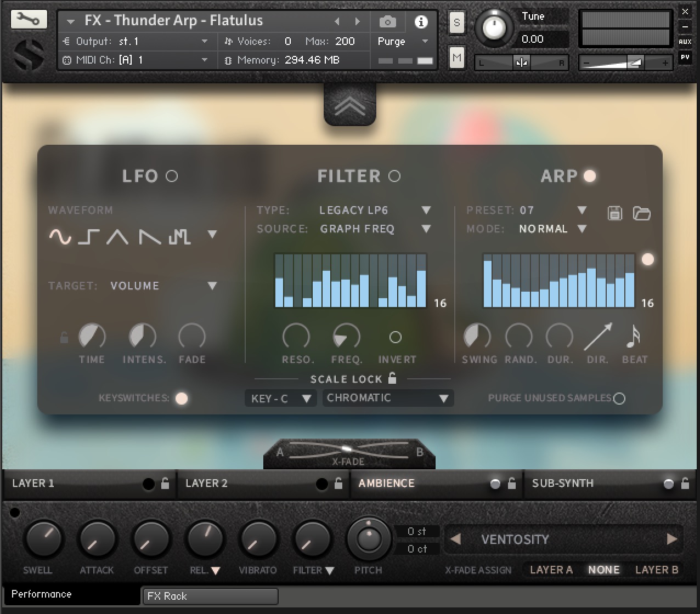The height and width of the screenshot is (614, 700).
Task: Open the LFO Target Volume dropdown
Action: pyautogui.click(x=163, y=286)
